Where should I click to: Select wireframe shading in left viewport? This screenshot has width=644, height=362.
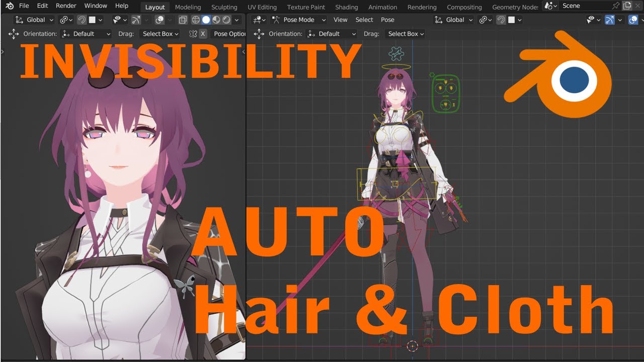[196, 20]
